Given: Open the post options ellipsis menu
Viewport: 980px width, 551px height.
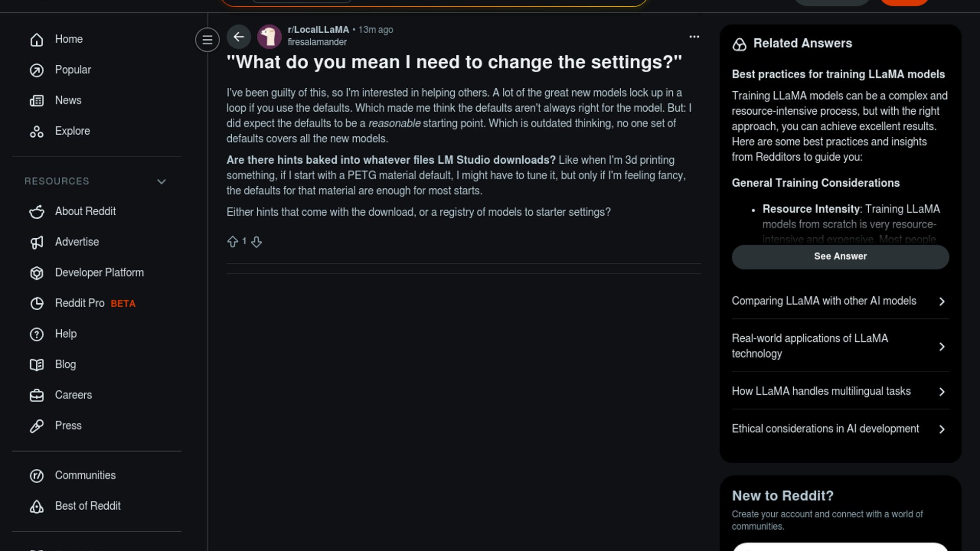Looking at the screenshot, I should click(694, 37).
